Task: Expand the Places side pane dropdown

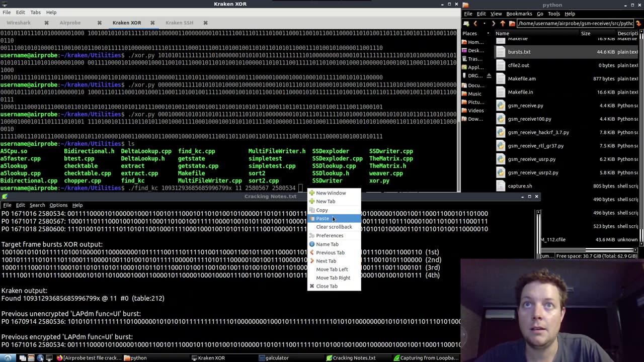Action: point(489,34)
